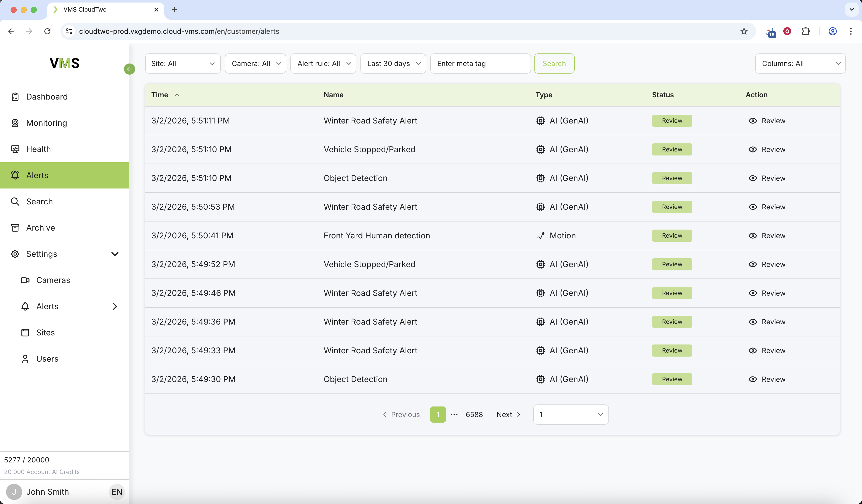Image resolution: width=862 pixels, height=504 pixels.
Task: Open the Cameras settings page
Action: click(x=53, y=280)
